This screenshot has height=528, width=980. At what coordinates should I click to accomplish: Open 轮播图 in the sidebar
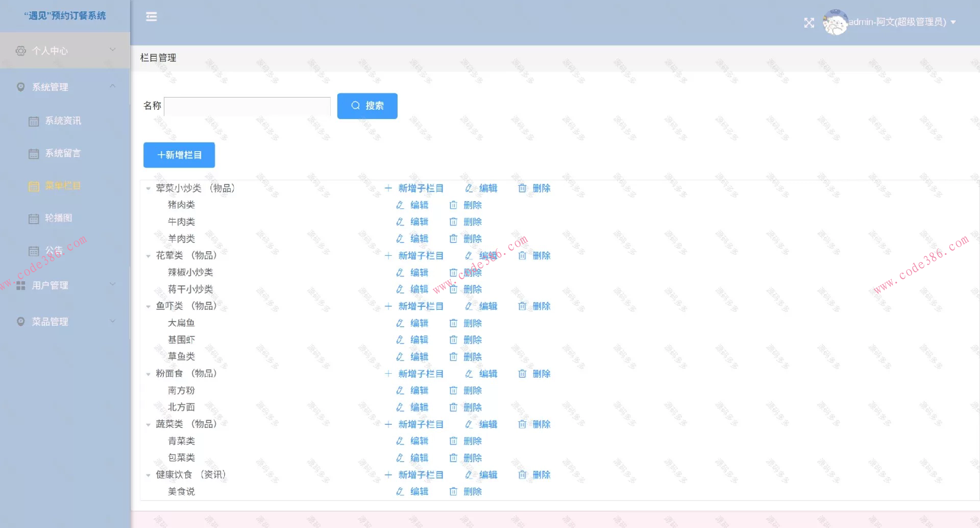[x=58, y=218]
